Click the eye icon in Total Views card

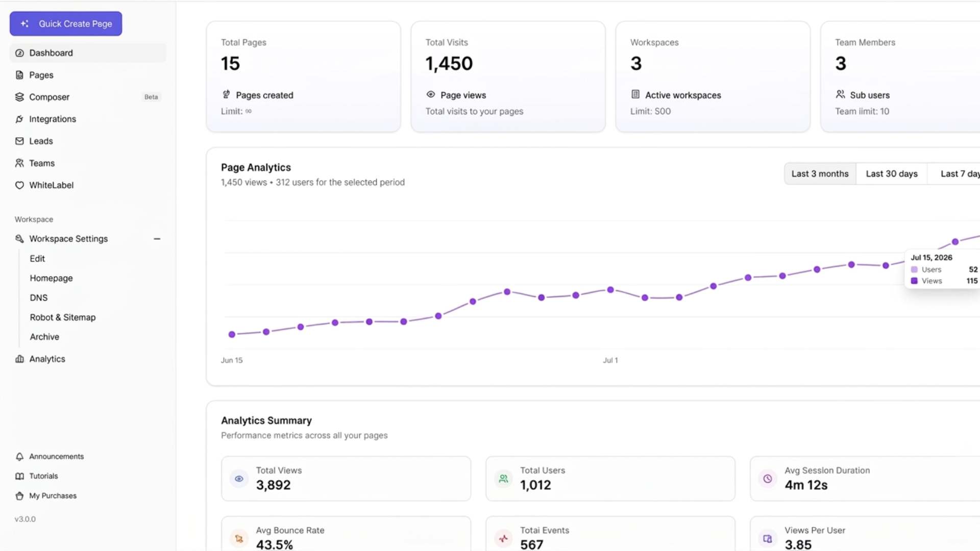click(x=239, y=479)
